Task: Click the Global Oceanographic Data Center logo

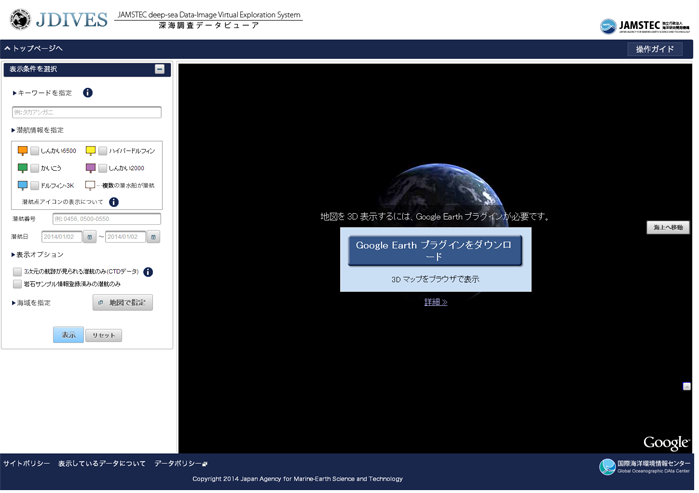Action: [645, 467]
